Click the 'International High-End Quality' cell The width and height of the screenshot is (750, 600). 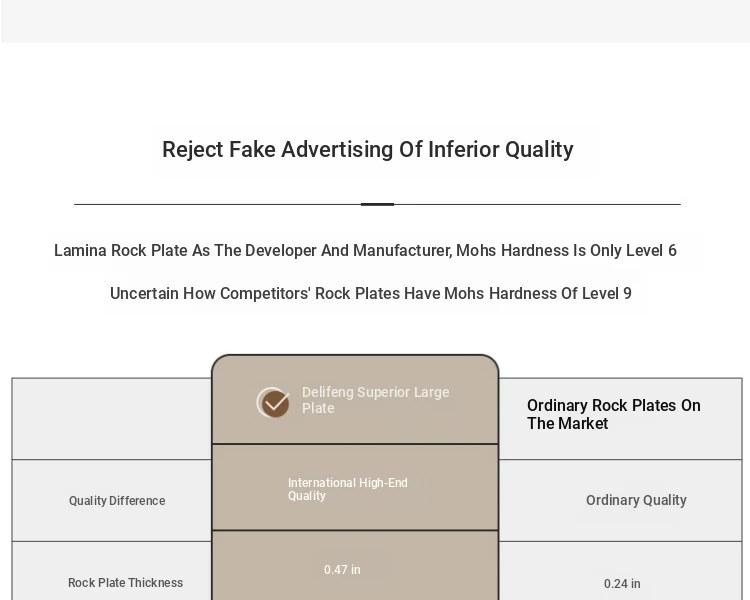pyautogui.click(x=347, y=489)
